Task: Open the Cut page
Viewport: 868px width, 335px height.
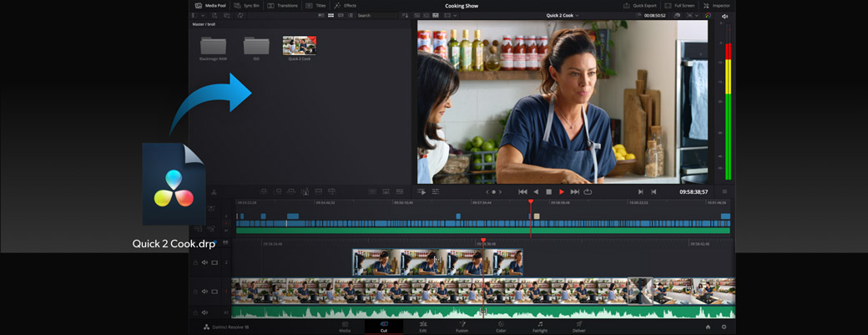Action: (384, 327)
